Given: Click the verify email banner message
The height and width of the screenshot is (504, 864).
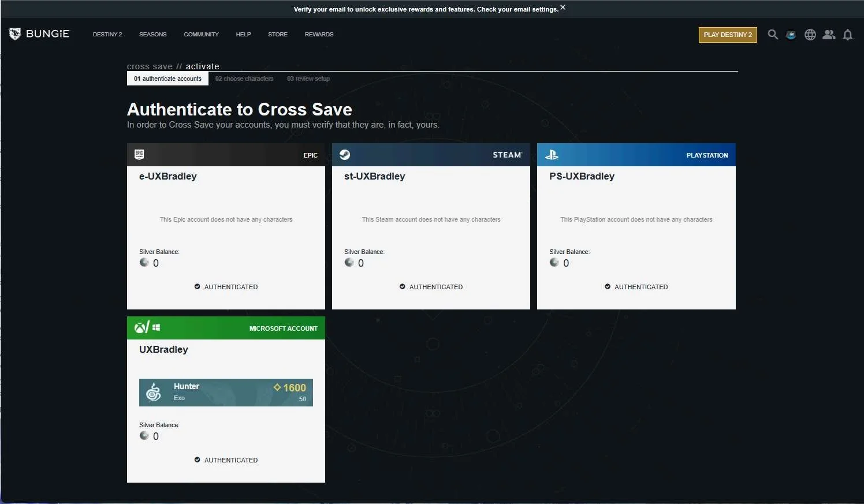Looking at the screenshot, I should click(426, 9).
